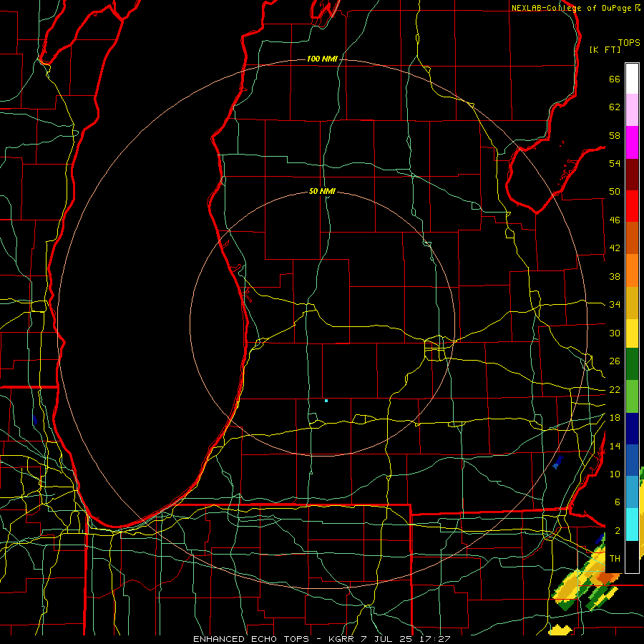Click the '42' legend value
The height and width of the screenshot is (644, 644).
[x=615, y=248]
